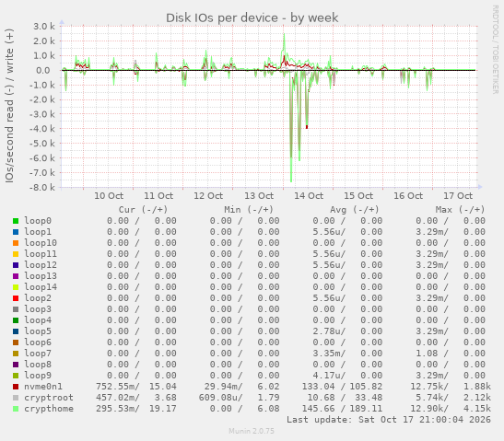The height and width of the screenshot is (441, 504).
Task: Click the 'loop3' legend label
Action: click(38, 309)
